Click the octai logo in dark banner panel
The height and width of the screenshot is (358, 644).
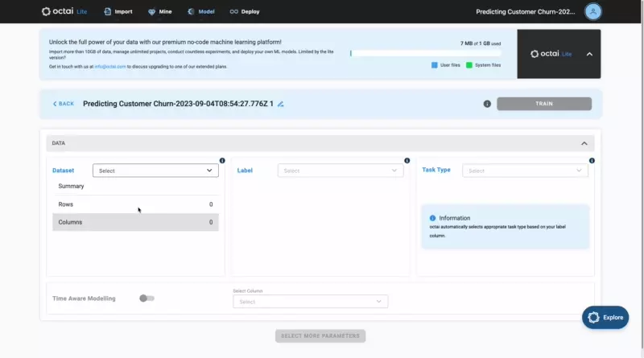pyautogui.click(x=551, y=54)
